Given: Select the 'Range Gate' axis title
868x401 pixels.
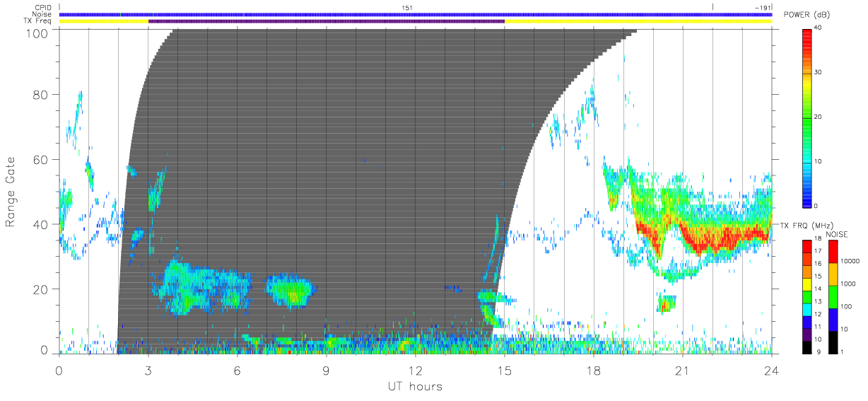Looking at the screenshot, I should pyautogui.click(x=11, y=192).
